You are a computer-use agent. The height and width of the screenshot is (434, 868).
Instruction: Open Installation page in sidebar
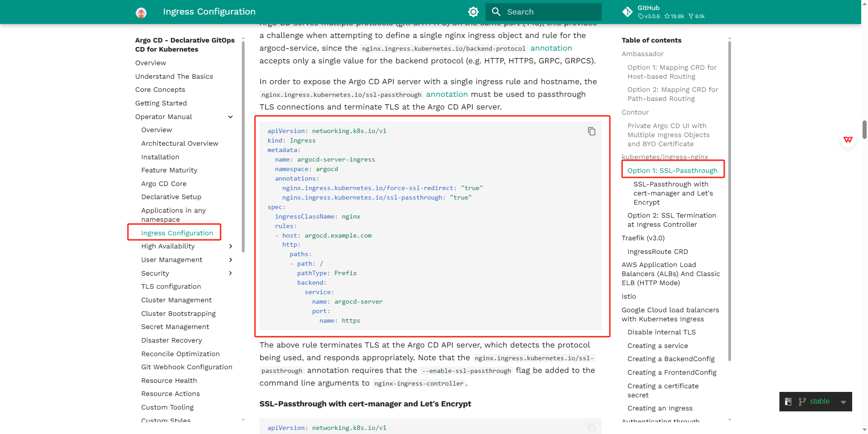[160, 157]
